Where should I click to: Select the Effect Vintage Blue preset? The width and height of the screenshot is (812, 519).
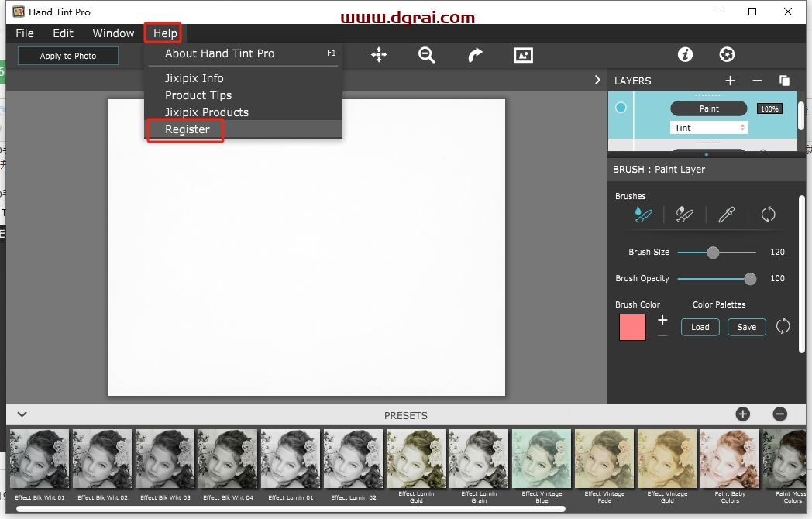(541, 466)
